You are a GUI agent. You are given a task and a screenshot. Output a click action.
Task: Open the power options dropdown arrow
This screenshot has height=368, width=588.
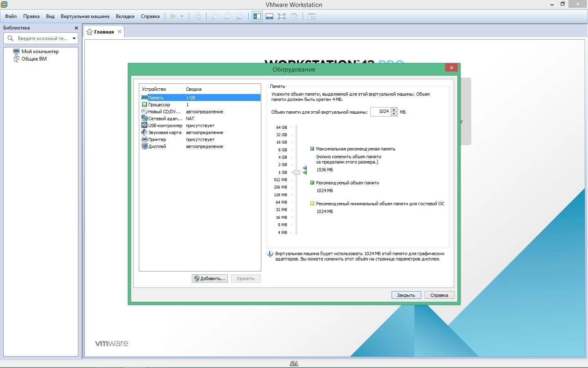coord(182,16)
